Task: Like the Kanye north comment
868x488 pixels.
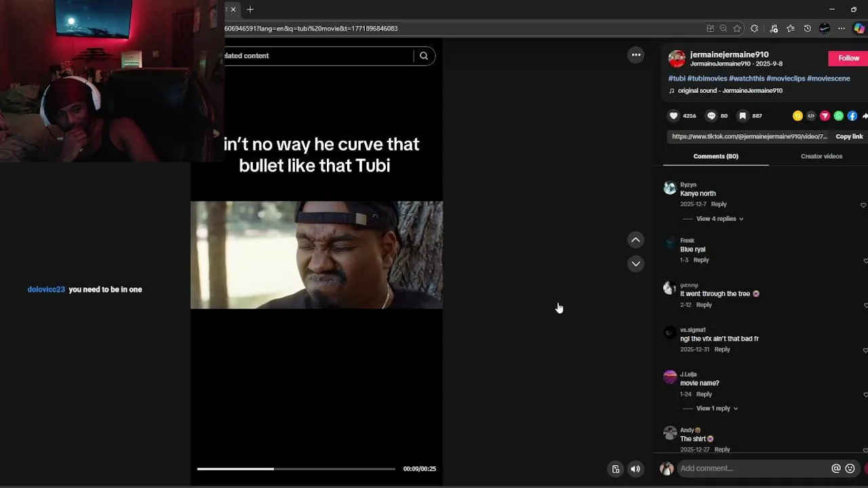Action: [864, 205]
